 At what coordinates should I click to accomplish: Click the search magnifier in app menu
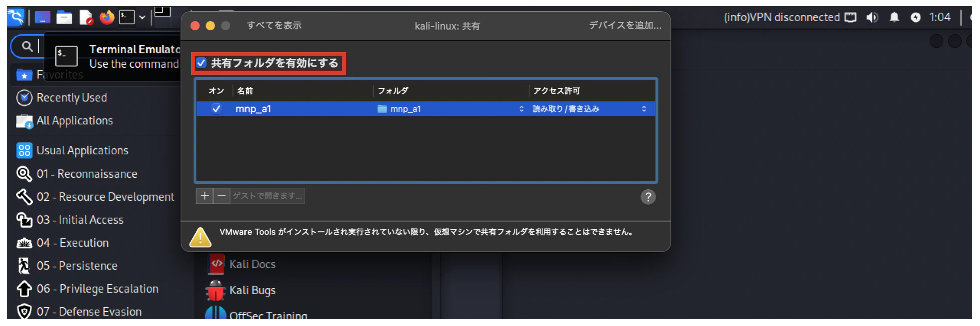[27, 46]
